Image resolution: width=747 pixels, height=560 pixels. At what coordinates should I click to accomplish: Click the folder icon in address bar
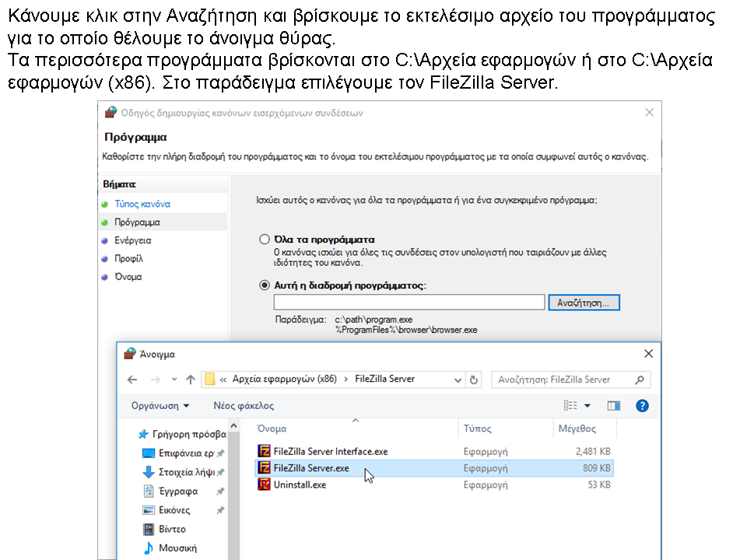pyautogui.click(x=209, y=379)
